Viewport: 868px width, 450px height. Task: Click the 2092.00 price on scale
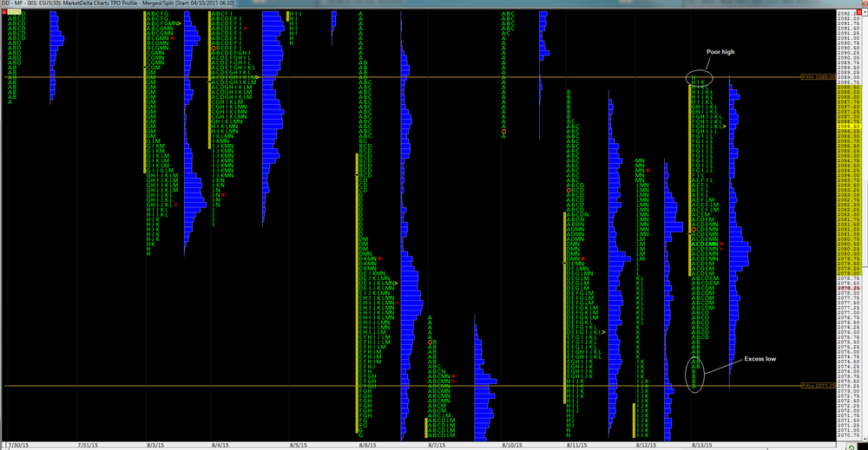(849, 18)
